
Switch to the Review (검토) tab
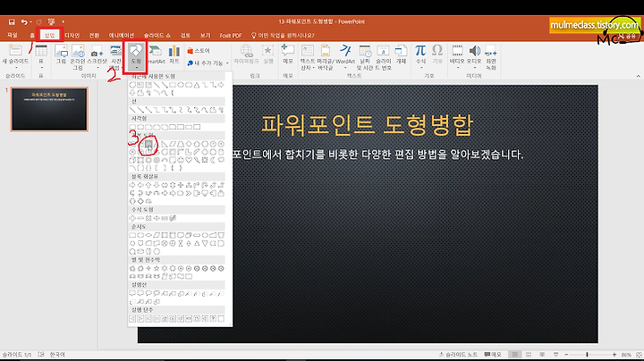[x=186, y=35]
